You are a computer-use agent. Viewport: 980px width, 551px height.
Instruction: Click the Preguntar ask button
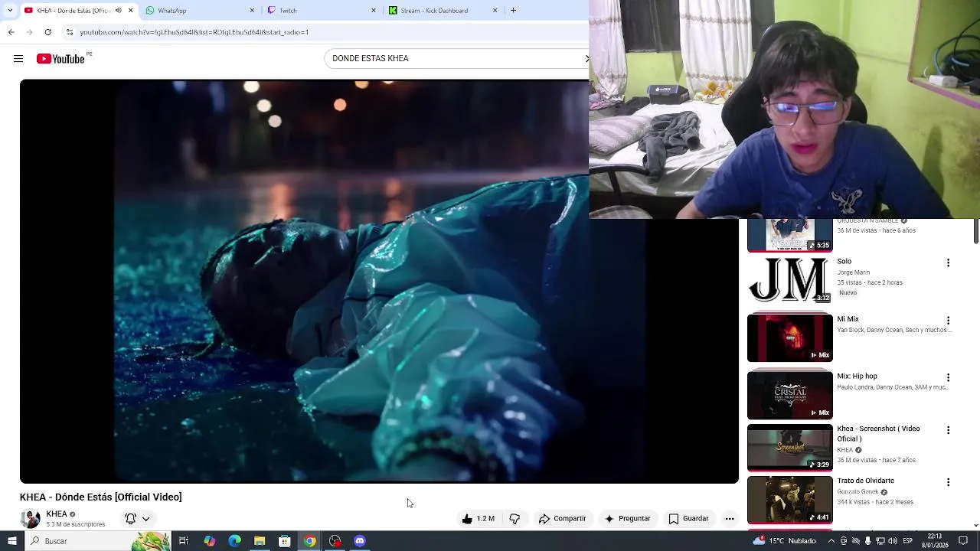(x=627, y=519)
